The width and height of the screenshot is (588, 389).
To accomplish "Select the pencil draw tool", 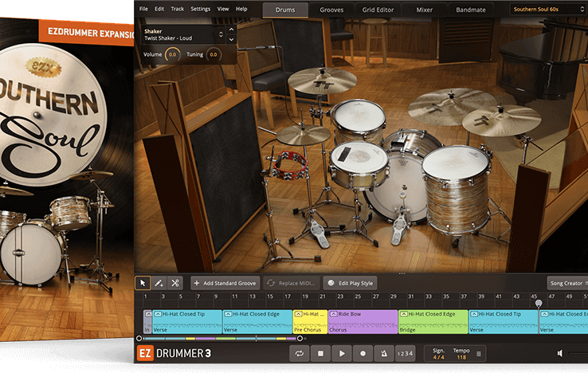I will pos(159,283).
